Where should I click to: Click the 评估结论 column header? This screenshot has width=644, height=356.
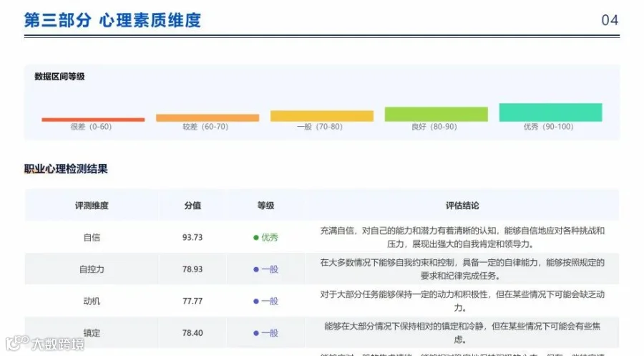coord(462,206)
